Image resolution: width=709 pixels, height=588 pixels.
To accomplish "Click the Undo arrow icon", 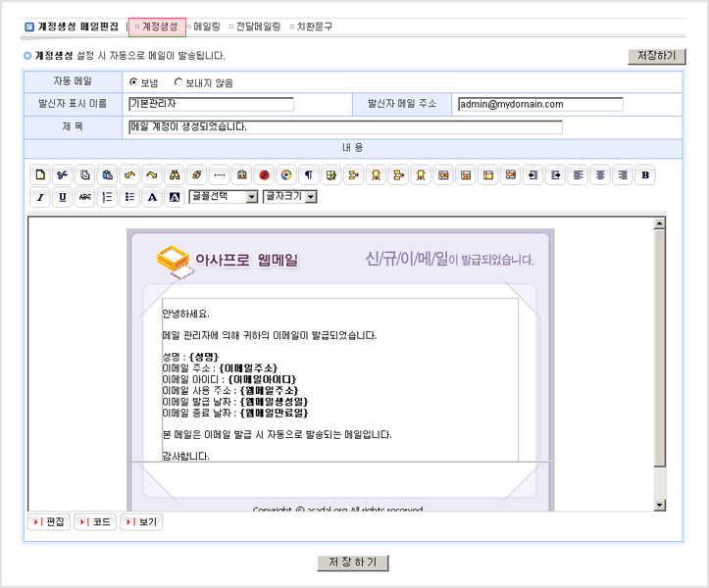I will click(x=129, y=175).
